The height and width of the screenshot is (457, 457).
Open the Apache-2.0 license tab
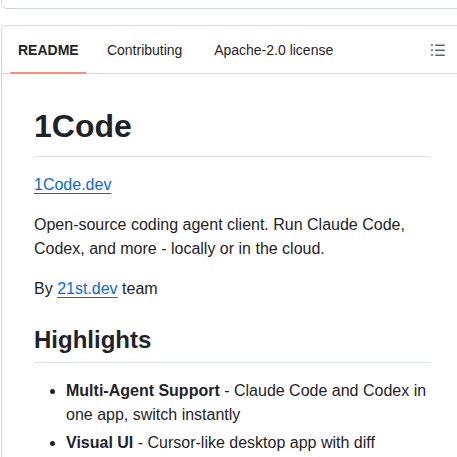coord(273,50)
